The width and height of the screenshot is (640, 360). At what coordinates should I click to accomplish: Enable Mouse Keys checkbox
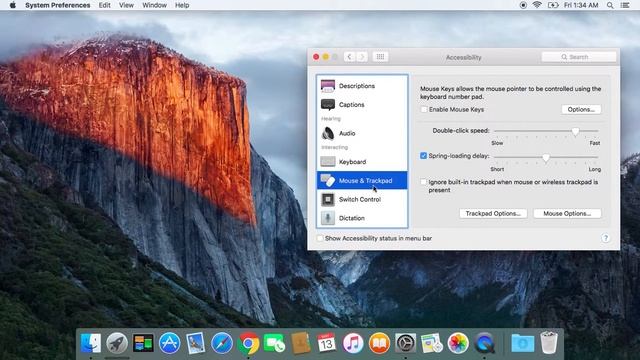click(424, 109)
